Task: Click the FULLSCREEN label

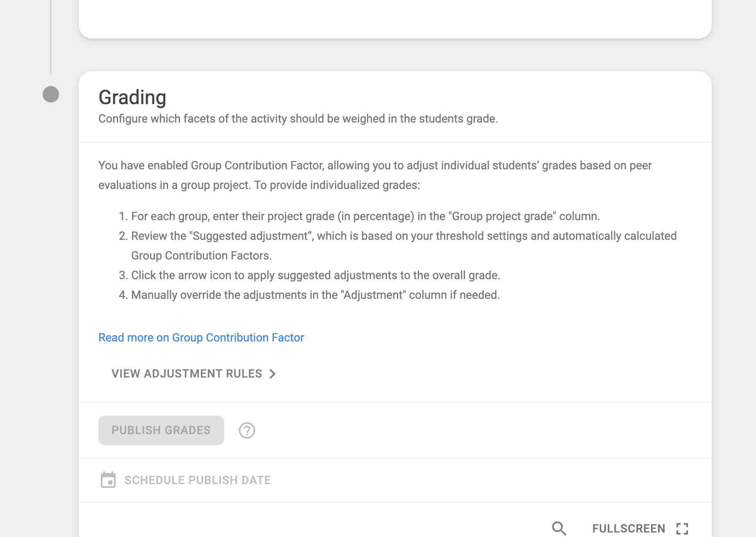Action: coord(628,528)
